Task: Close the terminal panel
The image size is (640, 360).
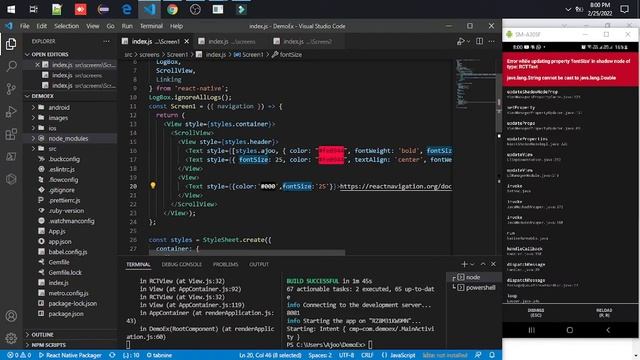Action: pos(493,264)
